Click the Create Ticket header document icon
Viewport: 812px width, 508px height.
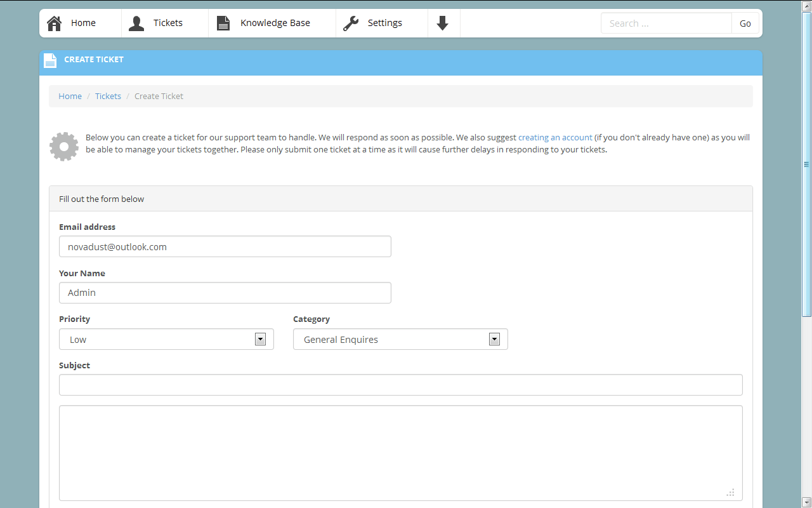pyautogui.click(x=50, y=60)
